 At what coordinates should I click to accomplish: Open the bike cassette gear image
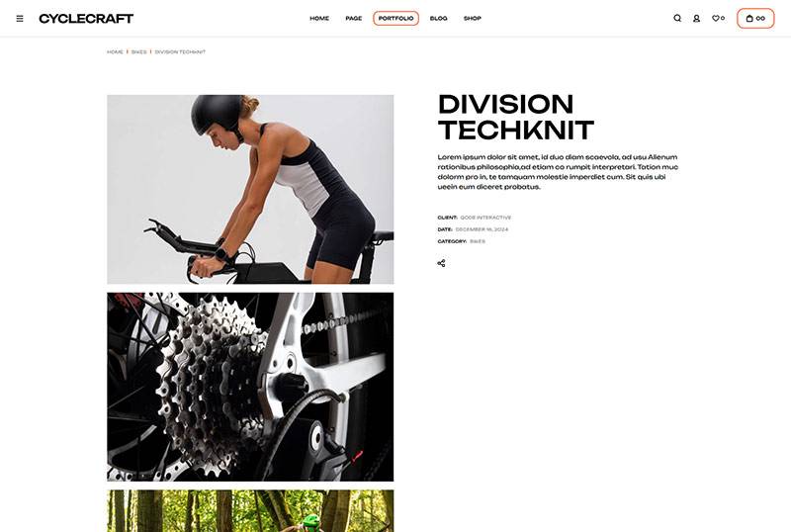(250, 387)
